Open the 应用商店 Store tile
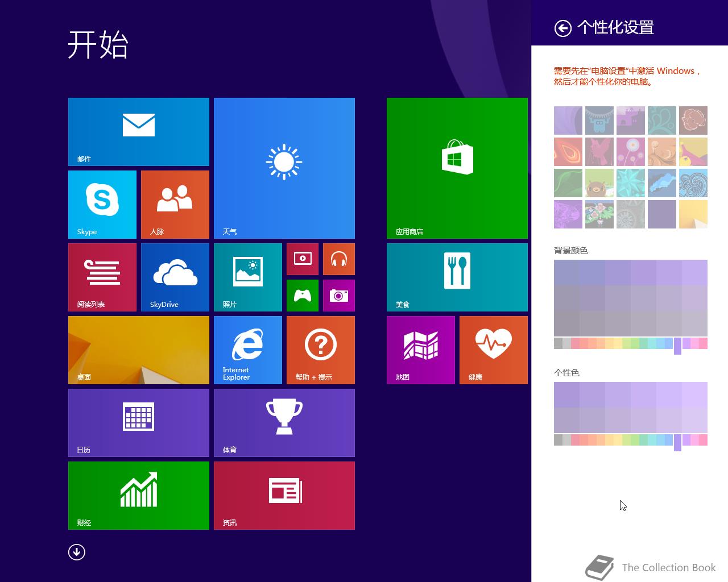This screenshot has width=728, height=582. pyautogui.click(x=457, y=168)
